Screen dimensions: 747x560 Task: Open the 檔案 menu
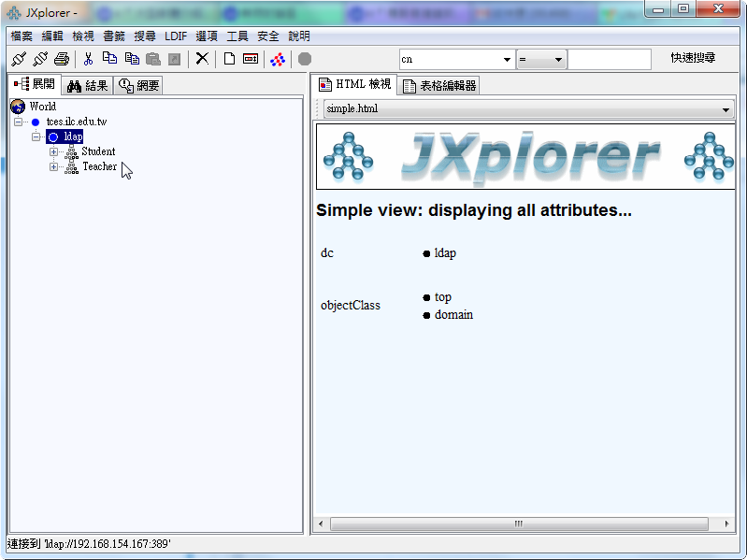[x=22, y=36]
